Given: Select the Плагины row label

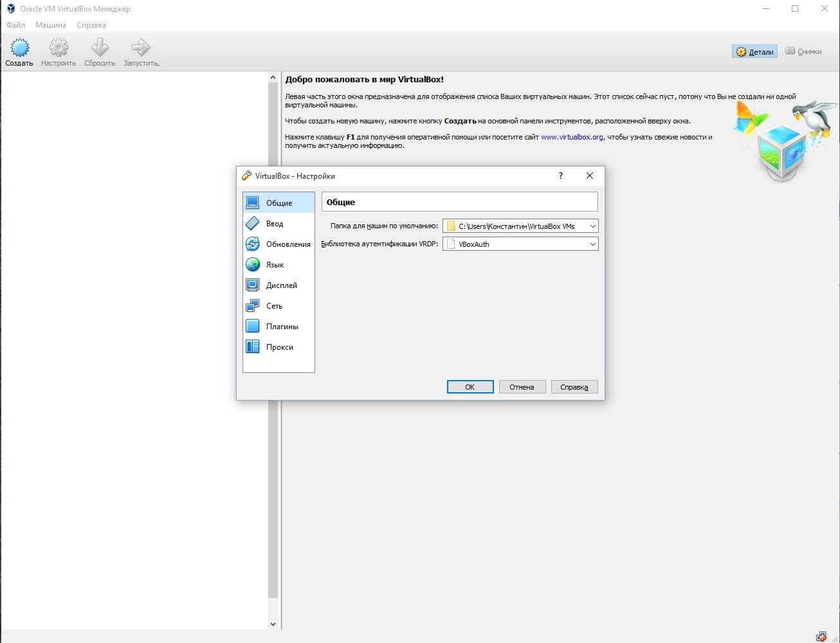Looking at the screenshot, I should click(x=282, y=326).
